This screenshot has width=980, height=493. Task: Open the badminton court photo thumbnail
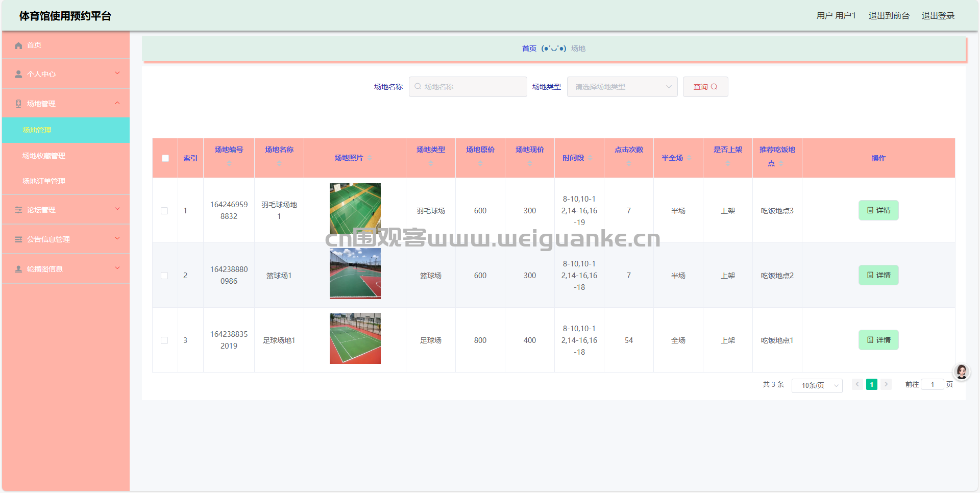pos(355,209)
